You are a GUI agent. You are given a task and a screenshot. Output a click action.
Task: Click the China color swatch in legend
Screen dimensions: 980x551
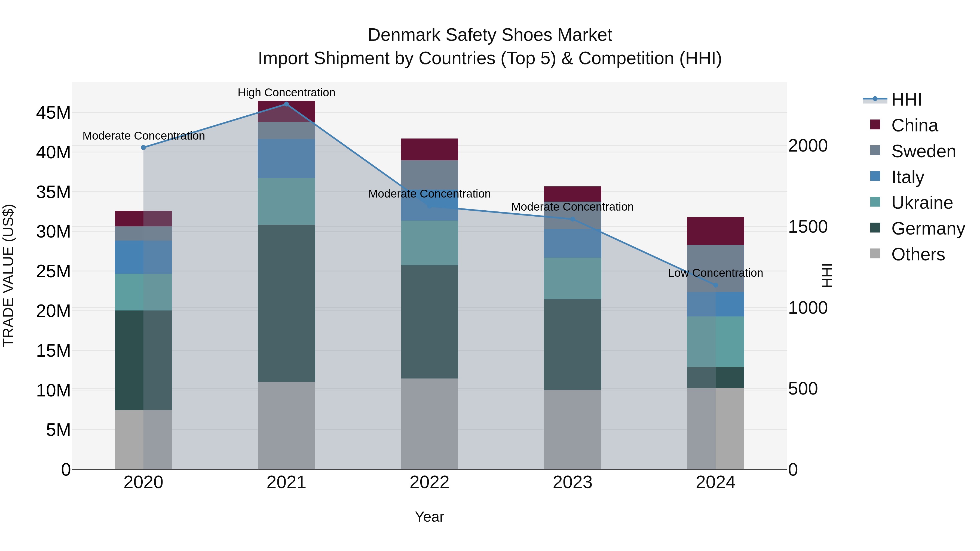(875, 125)
